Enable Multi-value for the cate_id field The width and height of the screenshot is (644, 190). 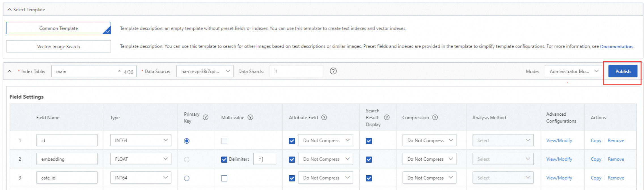coord(224,178)
